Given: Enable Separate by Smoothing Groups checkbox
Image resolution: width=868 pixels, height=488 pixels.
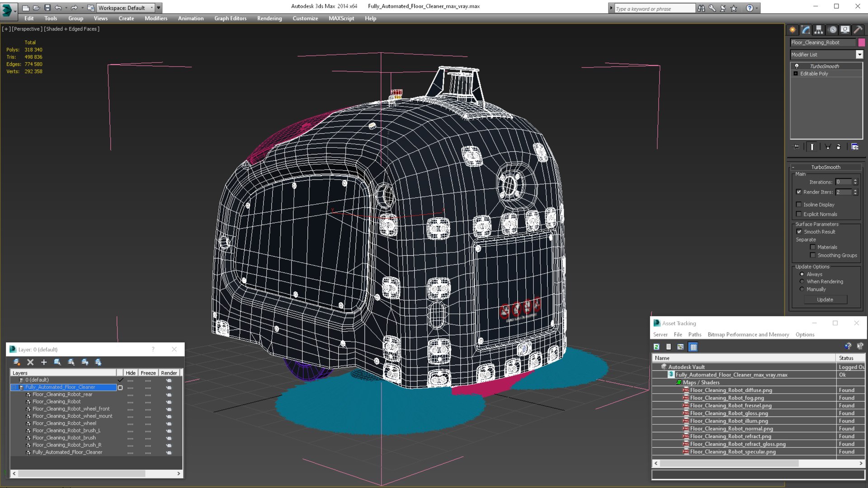Looking at the screenshot, I should click(813, 255).
